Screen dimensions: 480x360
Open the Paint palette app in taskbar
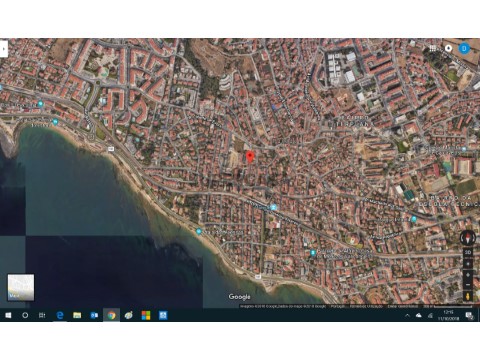[x=129, y=315]
